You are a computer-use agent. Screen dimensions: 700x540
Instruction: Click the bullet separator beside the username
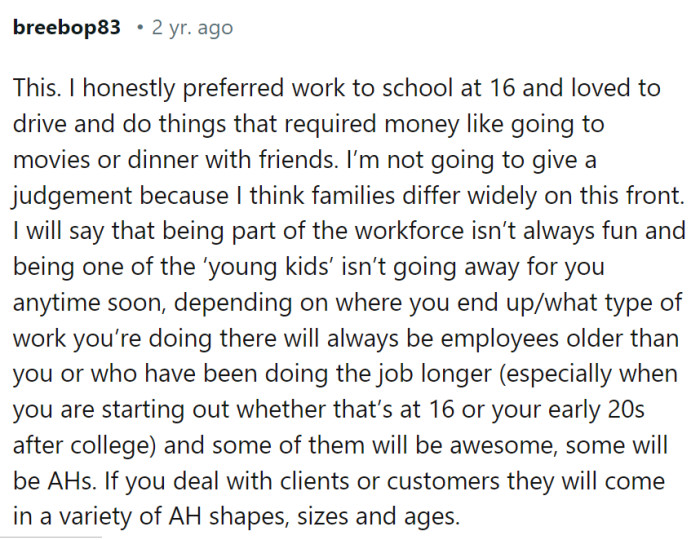[x=140, y=28]
